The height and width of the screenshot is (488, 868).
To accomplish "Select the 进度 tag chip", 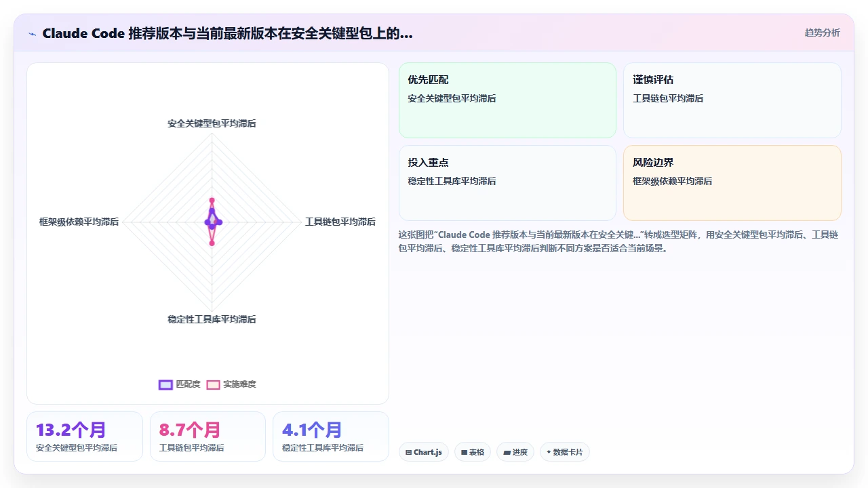I will [x=515, y=452].
